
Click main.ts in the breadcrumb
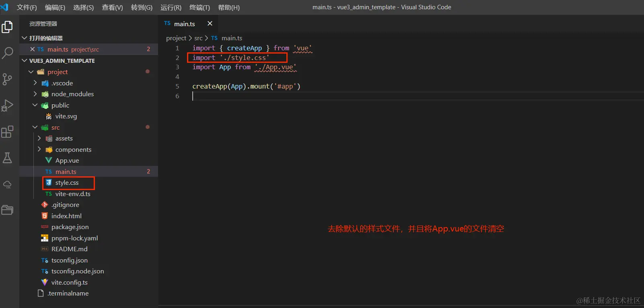pyautogui.click(x=232, y=38)
